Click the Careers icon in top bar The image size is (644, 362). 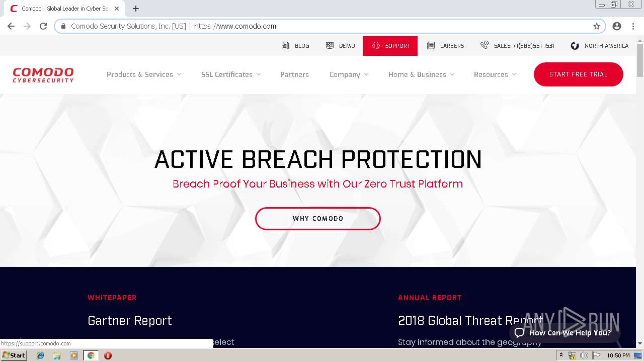click(431, 45)
